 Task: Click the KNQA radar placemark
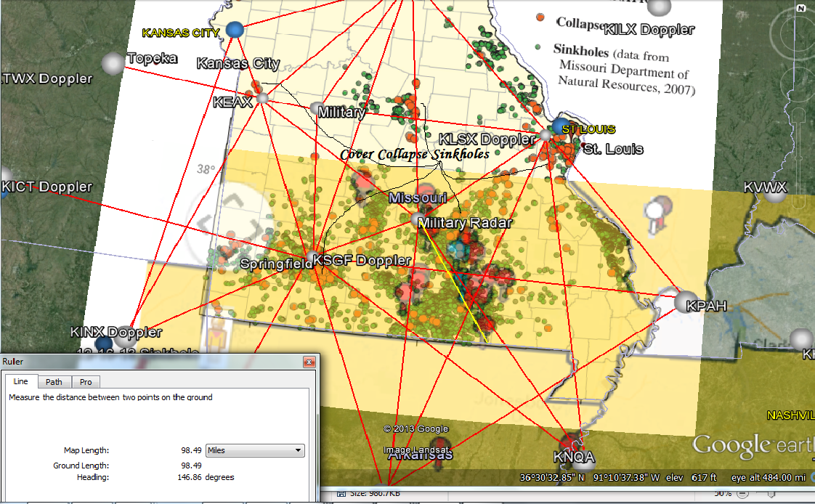[570, 442]
